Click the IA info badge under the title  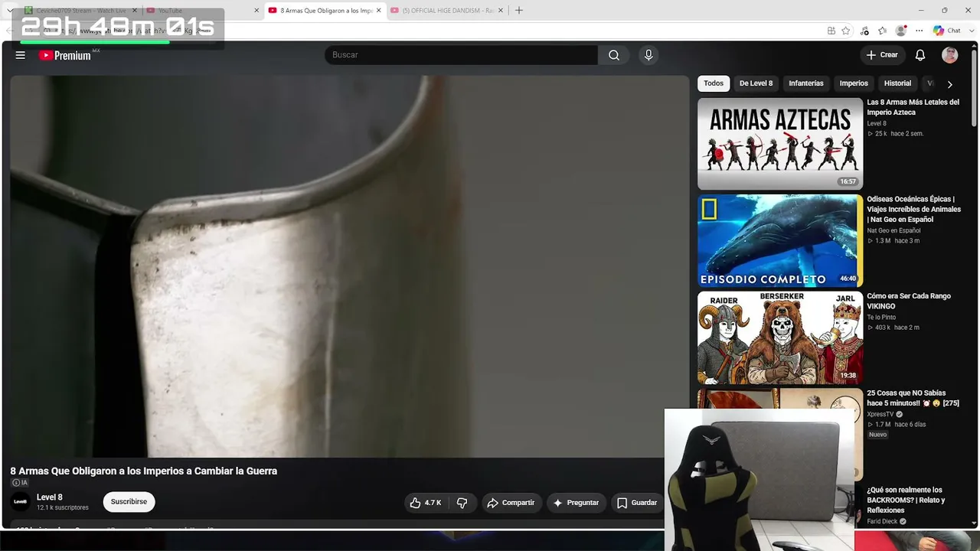coord(20,483)
